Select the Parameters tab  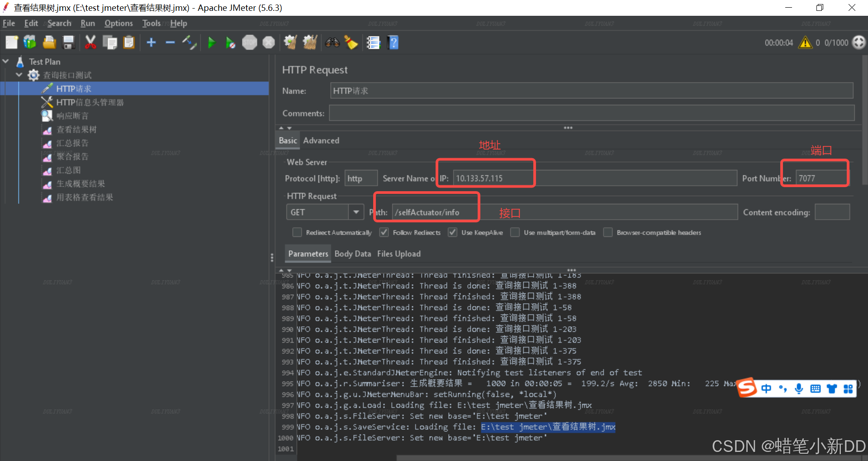click(308, 254)
